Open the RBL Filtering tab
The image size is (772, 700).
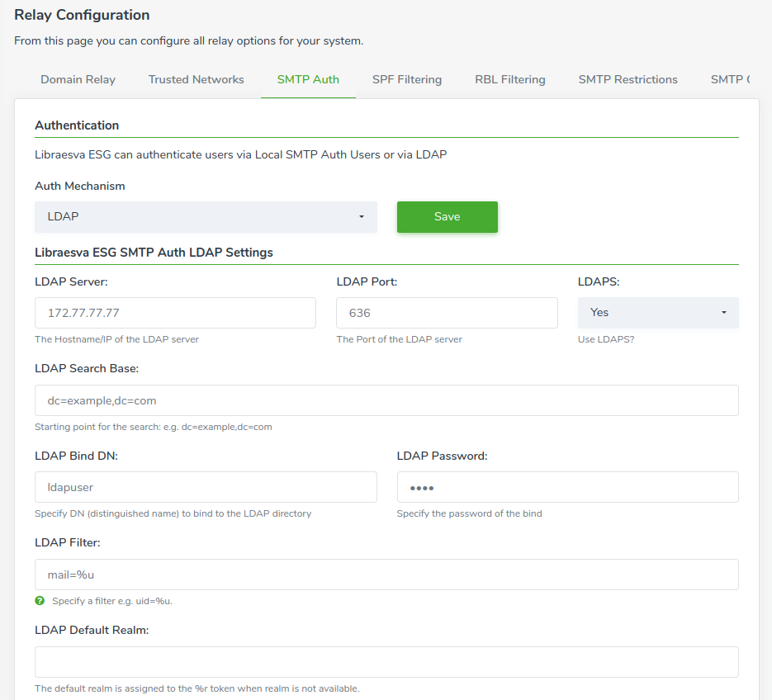(510, 80)
